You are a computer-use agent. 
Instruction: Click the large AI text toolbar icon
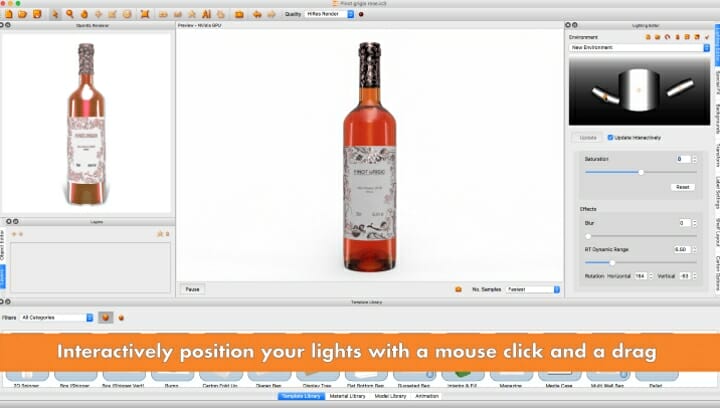pos(207,14)
